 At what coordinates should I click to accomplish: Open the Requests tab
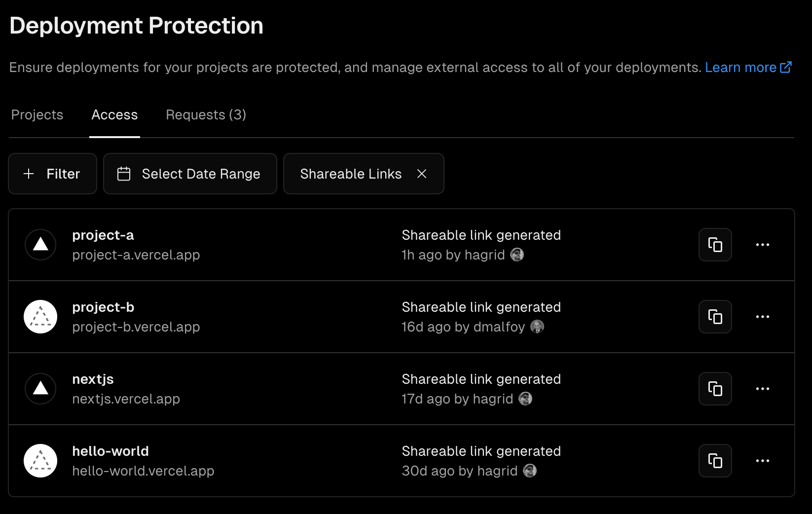pos(206,115)
